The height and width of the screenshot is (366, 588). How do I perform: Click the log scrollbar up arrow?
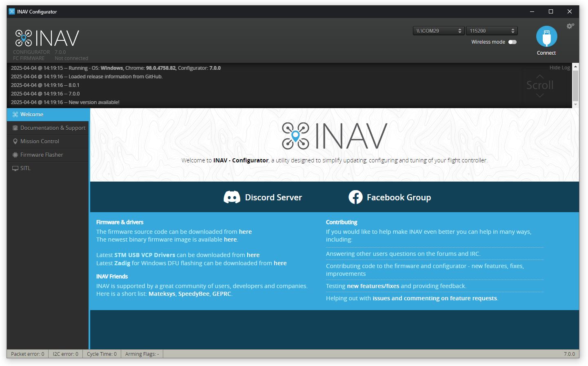pos(575,66)
